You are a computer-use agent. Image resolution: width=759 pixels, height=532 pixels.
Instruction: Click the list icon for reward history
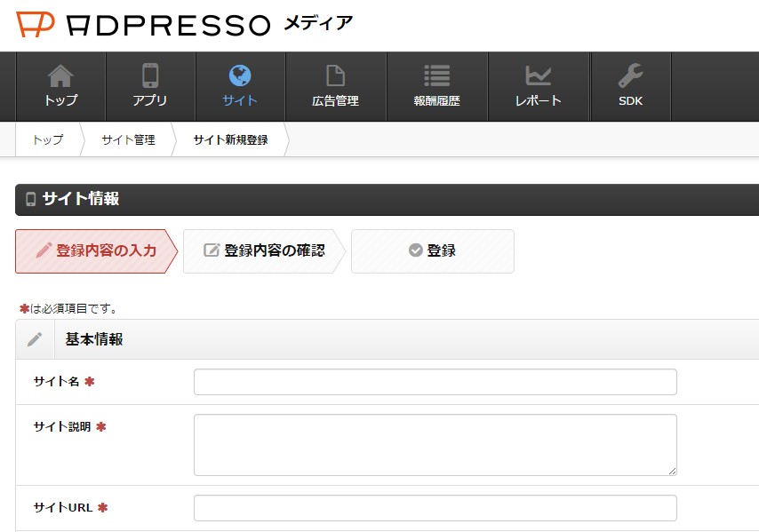coord(436,77)
